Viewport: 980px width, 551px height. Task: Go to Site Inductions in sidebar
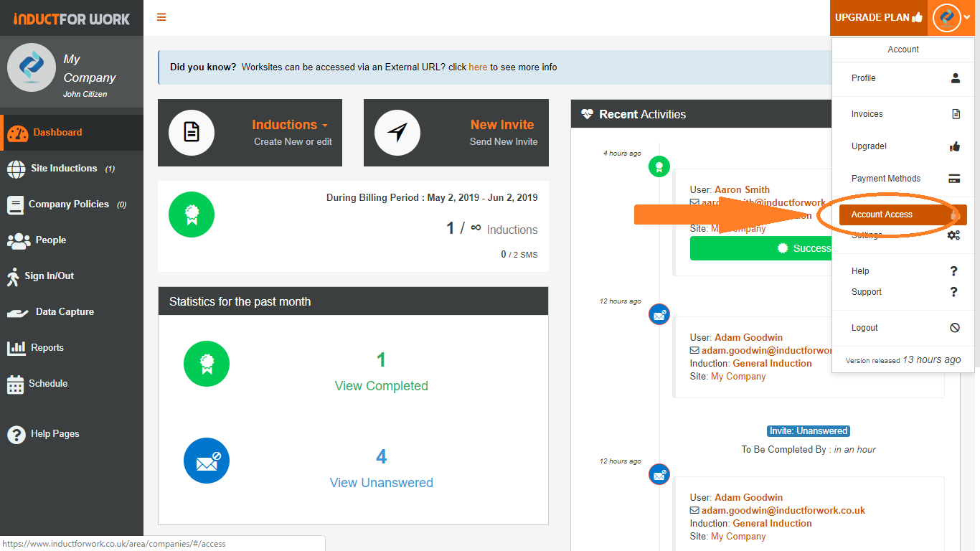click(72, 169)
